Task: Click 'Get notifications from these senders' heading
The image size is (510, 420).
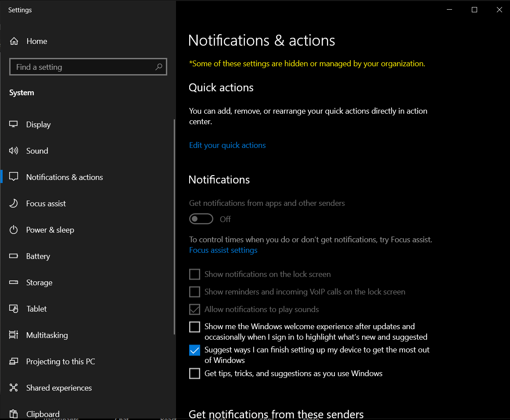Action: coord(276,414)
